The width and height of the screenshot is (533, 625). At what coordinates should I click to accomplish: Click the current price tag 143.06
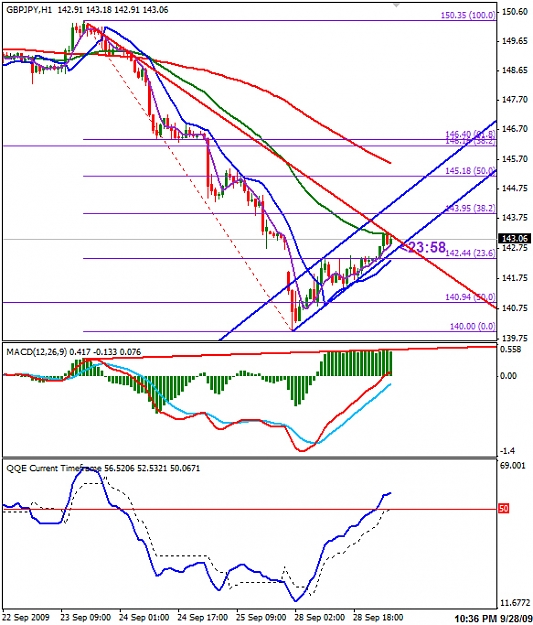pos(515,238)
